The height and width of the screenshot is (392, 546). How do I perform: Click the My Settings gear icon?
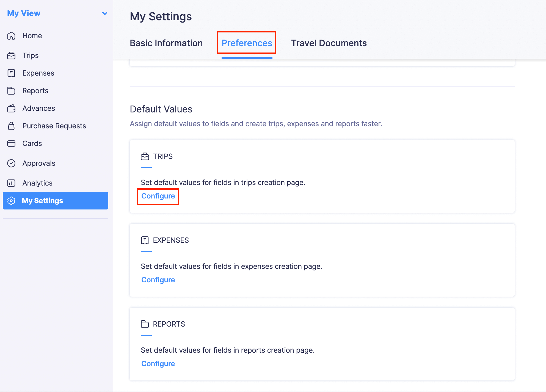tap(11, 201)
